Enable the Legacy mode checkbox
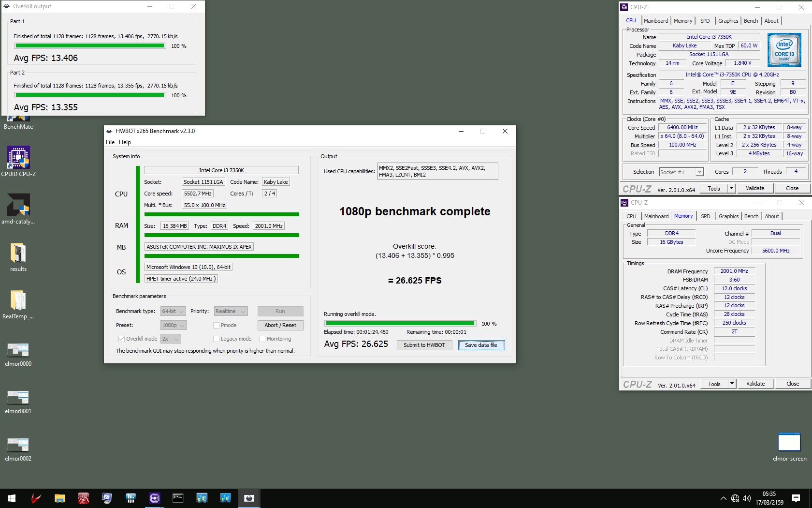This screenshot has width=812, height=508. click(216, 339)
